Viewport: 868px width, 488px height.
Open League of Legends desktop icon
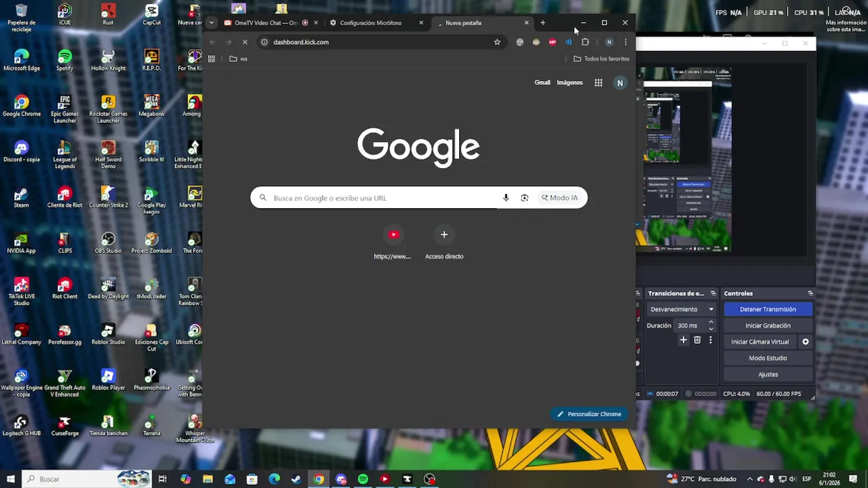click(64, 155)
